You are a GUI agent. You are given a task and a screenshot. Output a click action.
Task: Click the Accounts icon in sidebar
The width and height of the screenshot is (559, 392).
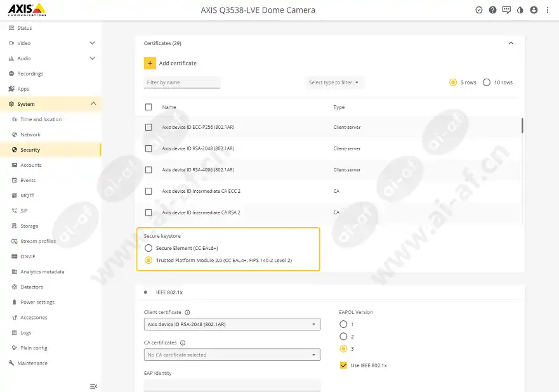tap(14, 165)
